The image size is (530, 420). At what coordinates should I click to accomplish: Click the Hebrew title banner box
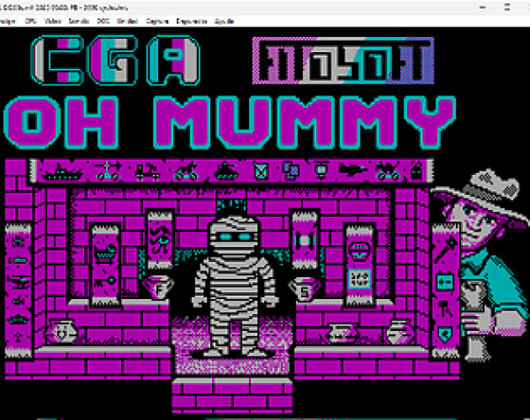[x=343, y=60]
